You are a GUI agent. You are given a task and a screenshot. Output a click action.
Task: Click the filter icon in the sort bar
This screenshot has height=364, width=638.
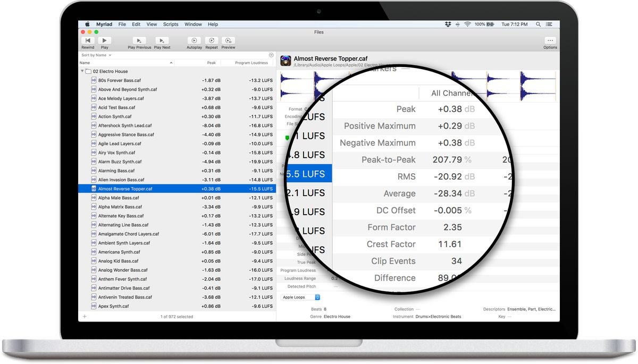pos(271,55)
